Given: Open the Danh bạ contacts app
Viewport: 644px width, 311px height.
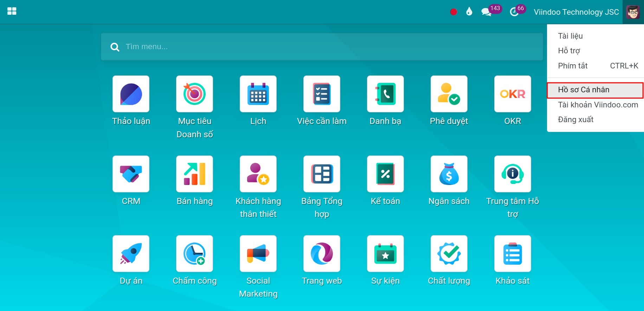Looking at the screenshot, I should coord(385,94).
